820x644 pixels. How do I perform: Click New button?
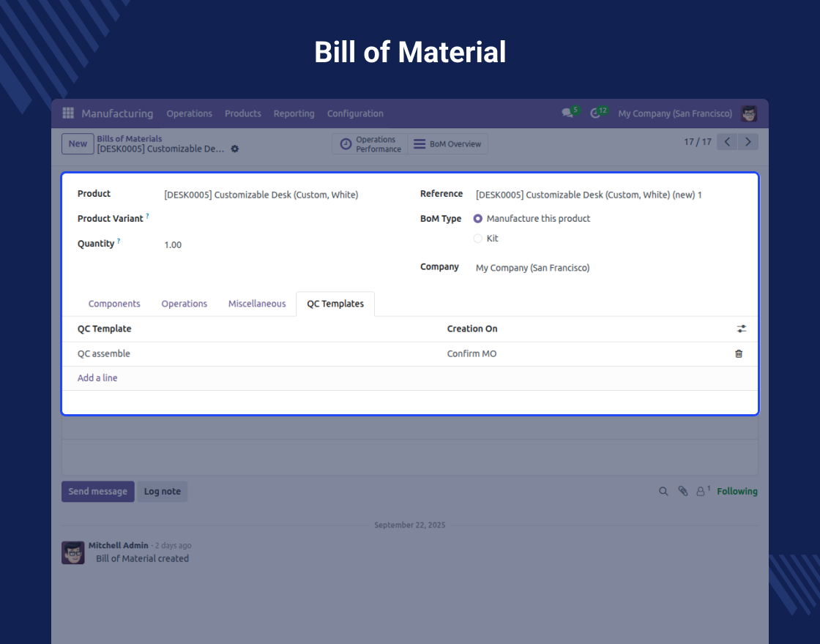click(78, 143)
